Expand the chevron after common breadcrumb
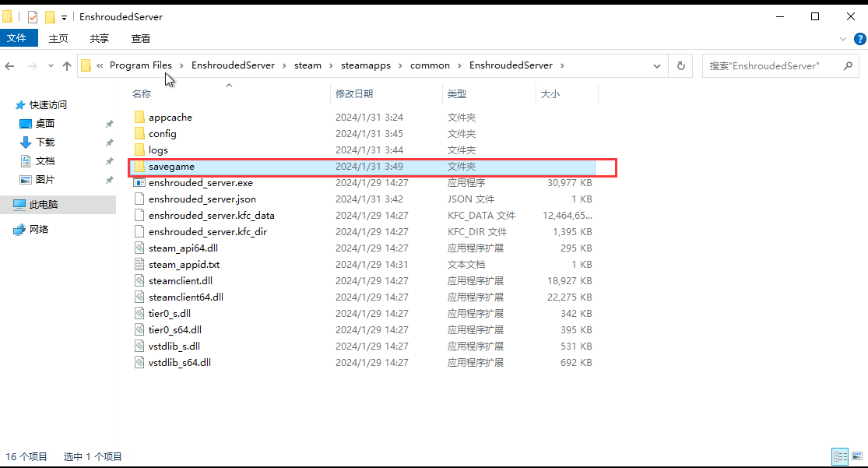 pos(459,65)
